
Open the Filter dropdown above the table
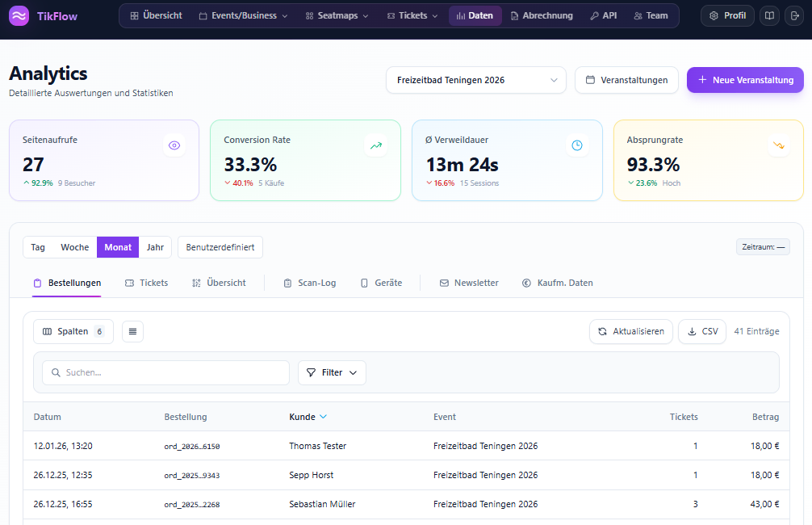click(332, 372)
